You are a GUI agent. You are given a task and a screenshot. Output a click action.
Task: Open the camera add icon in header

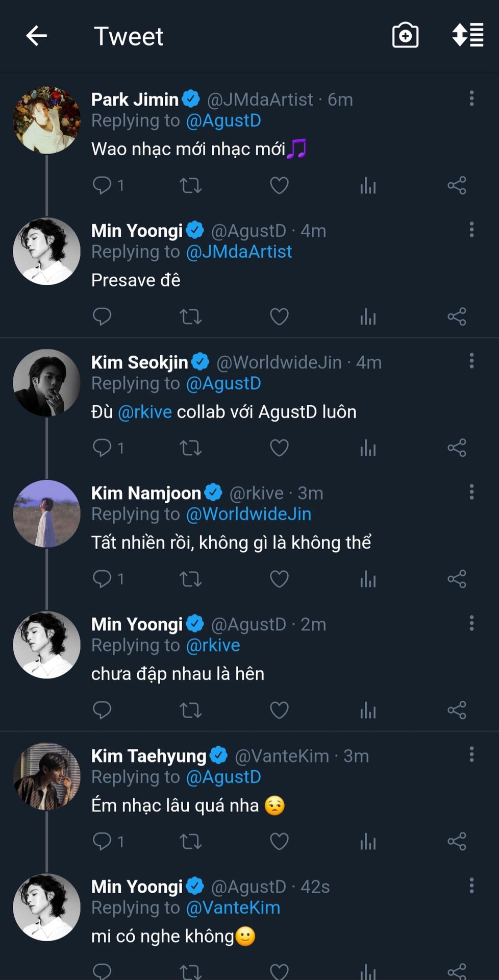(405, 36)
